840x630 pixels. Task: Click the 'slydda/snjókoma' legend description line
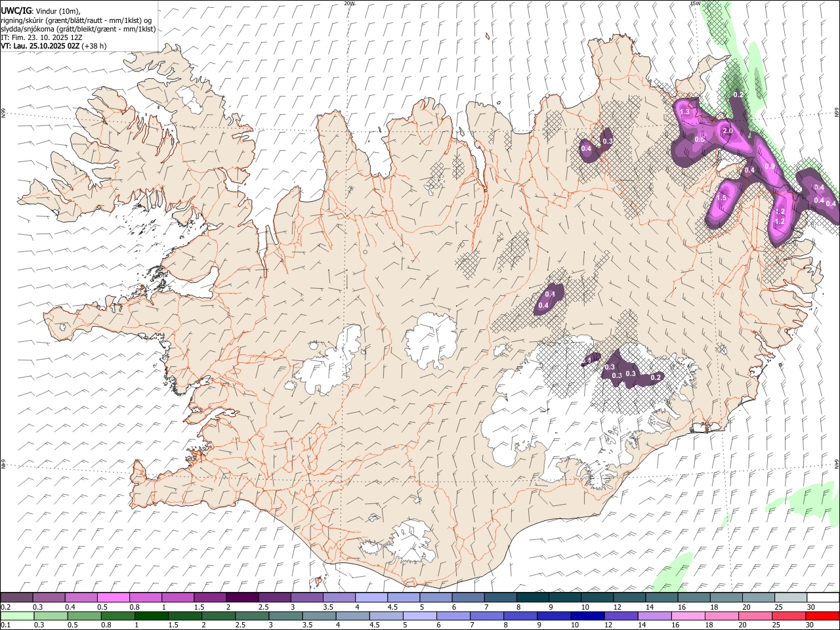(78, 29)
